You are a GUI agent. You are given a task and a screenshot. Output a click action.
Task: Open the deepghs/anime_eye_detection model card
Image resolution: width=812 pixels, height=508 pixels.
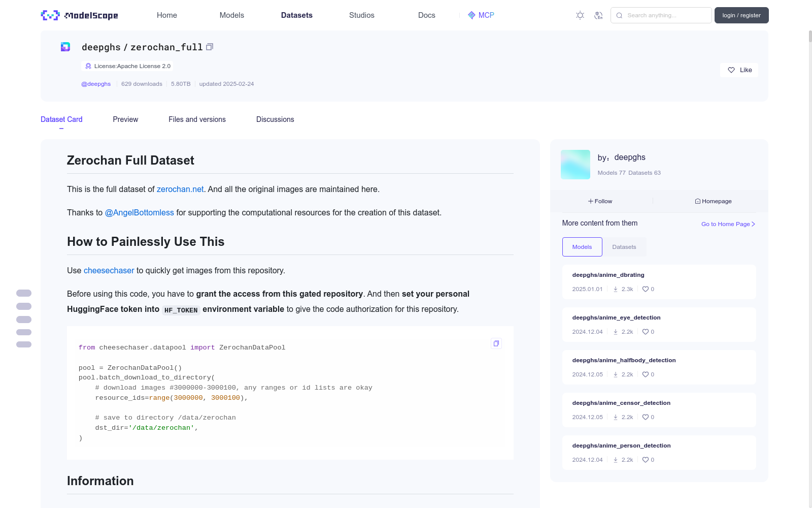coord(659,325)
